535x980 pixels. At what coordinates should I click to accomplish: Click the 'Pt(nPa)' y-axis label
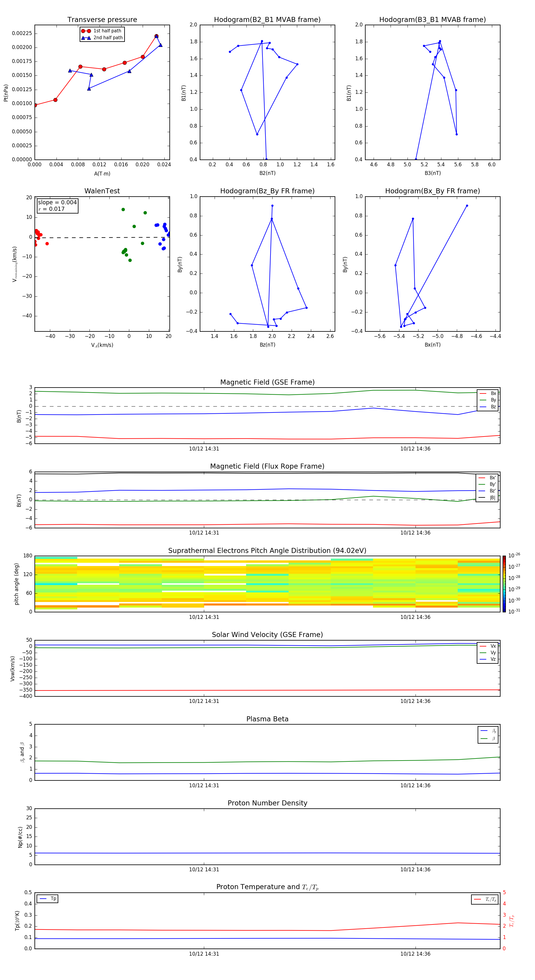6,92
